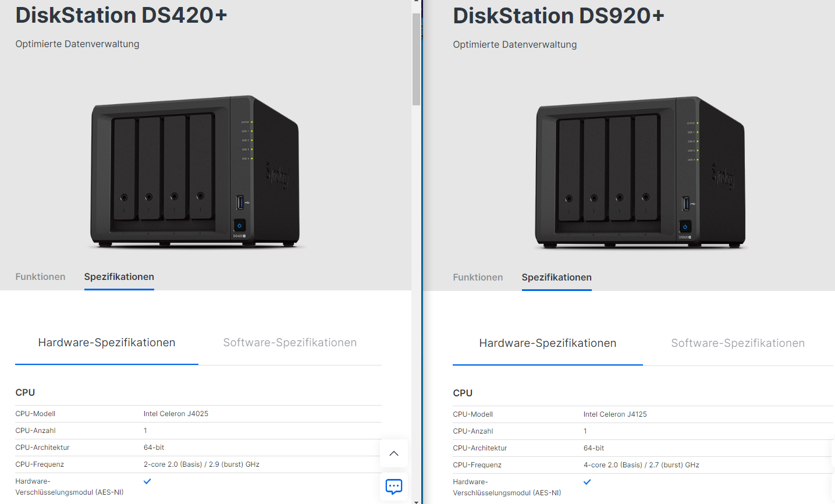Viewport: 835px width, 504px height.
Task: Click the DS420+ product image
Action: click(x=195, y=172)
